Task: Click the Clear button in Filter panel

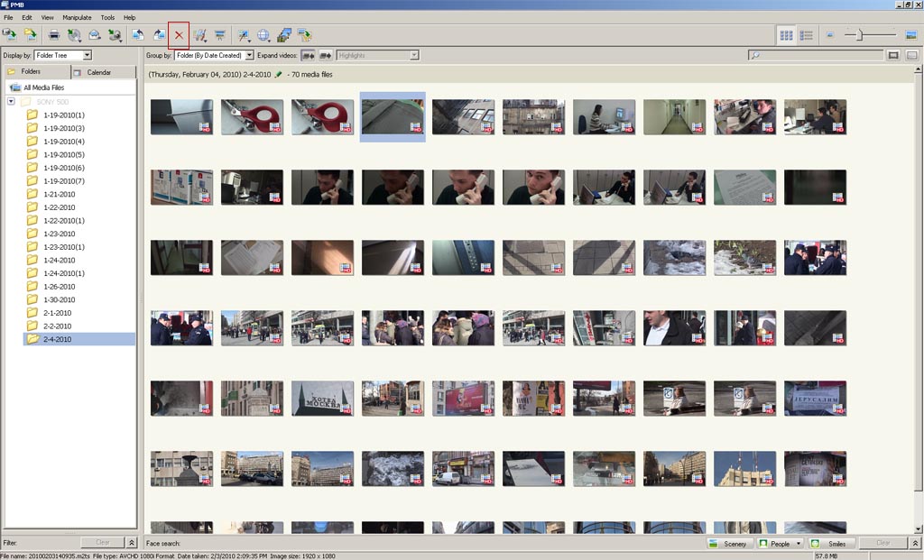Action: pyautogui.click(x=103, y=542)
